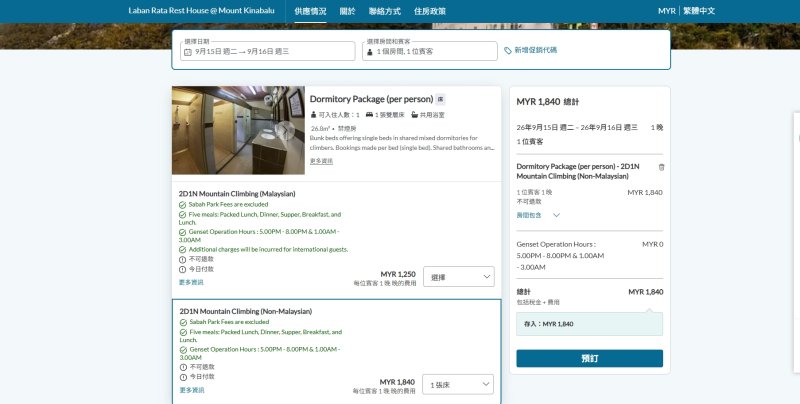Open 更多資訊 under the dormitory room description
The width and height of the screenshot is (800, 404).
point(321,160)
